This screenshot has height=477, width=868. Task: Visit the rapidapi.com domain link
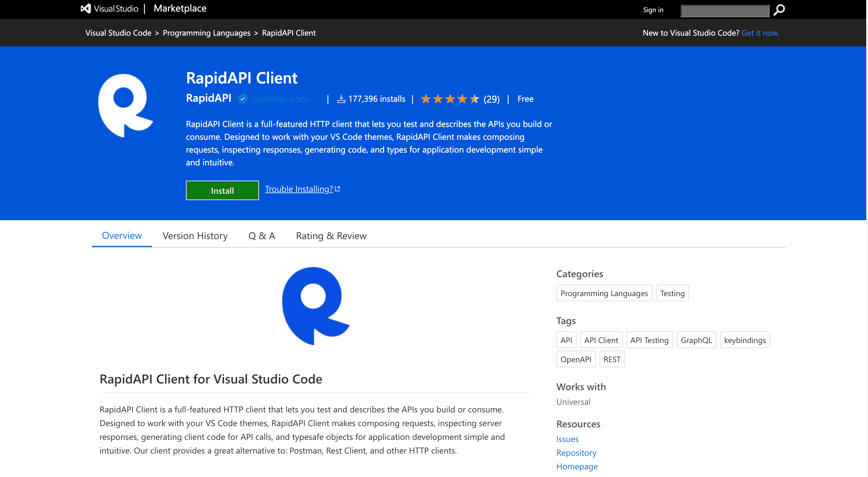[x=280, y=99]
